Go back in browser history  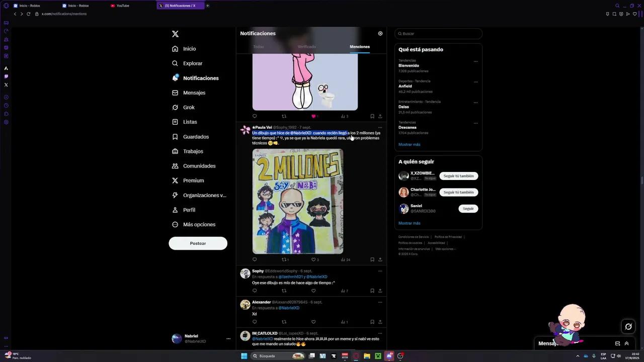coord(15,14)
